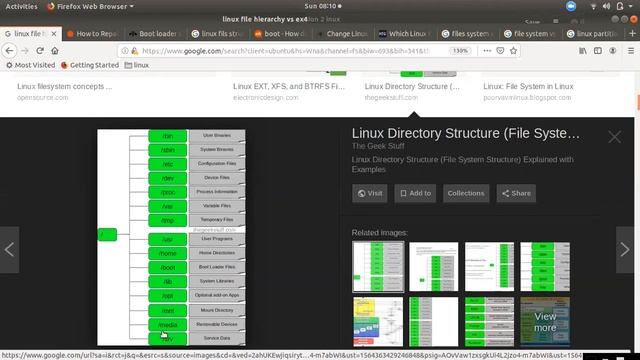This screenshot has width=640, height=360.
Task: Go back with the browser back arrow
Action: click(x=9, y=51)
